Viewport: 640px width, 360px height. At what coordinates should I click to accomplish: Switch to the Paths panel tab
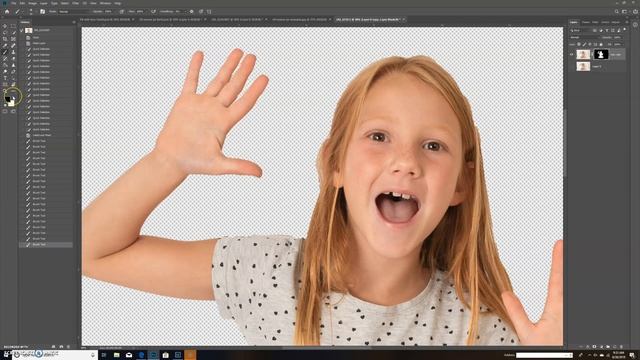coord(595,22)
